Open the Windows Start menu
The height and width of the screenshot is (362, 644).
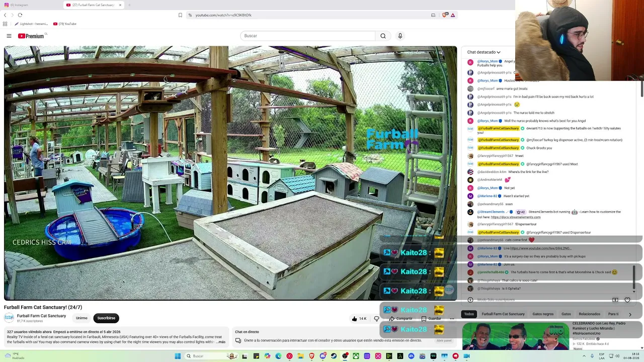click(178, 356)
